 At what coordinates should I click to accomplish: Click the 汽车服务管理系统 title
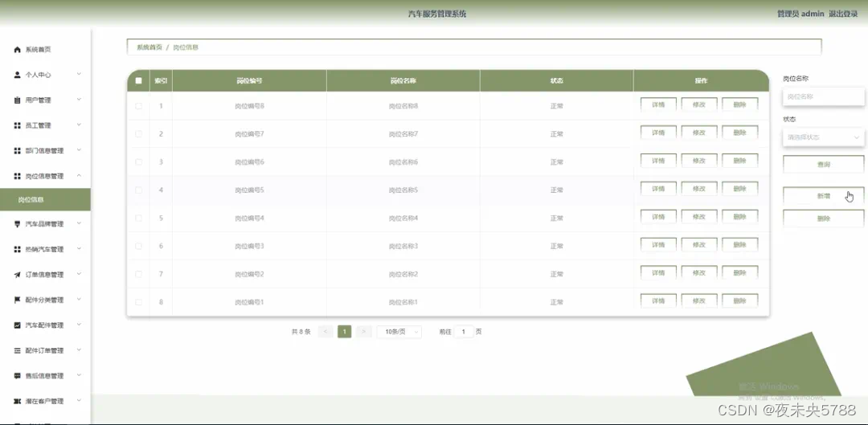[x=437, y=14]
